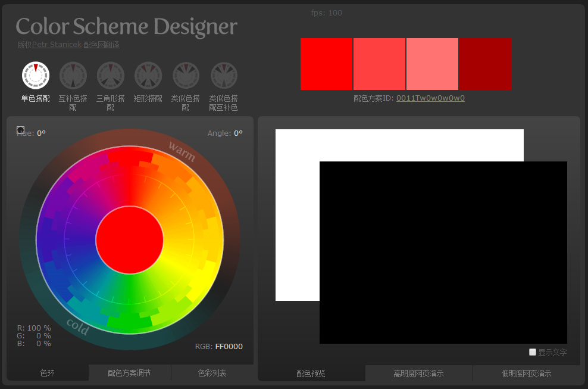Click the small icon beside Hue label
The width and height of the screenshot is (588, 389).
tap(21, 130)
